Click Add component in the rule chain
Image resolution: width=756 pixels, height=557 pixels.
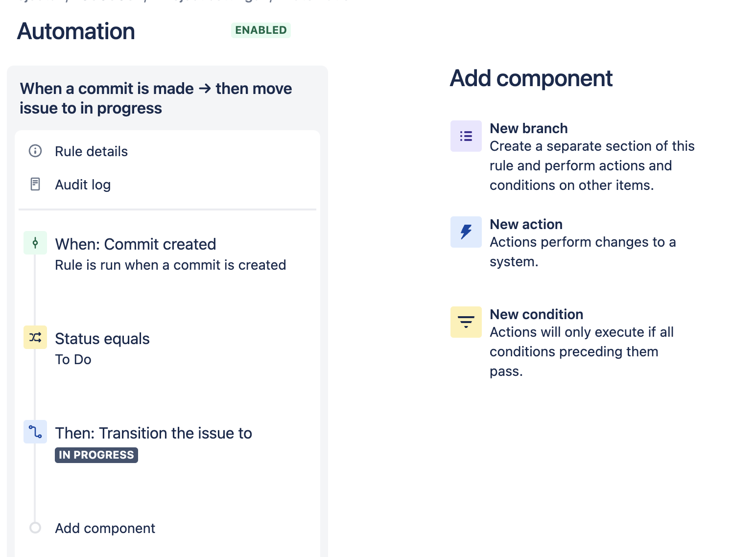[x=105, y=528]
